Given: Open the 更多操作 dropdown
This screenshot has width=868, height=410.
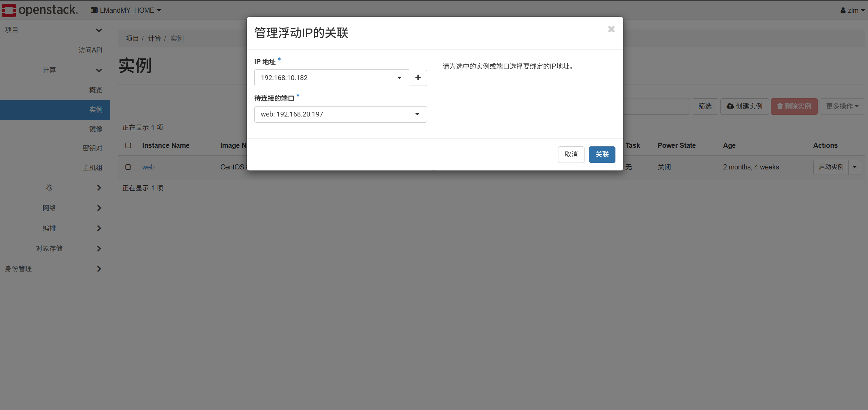Looking at the screenshot, I should coord(842,107).
